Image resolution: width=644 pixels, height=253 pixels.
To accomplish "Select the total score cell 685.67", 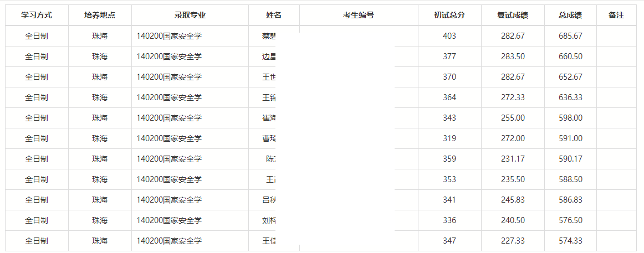I will 570,36.
